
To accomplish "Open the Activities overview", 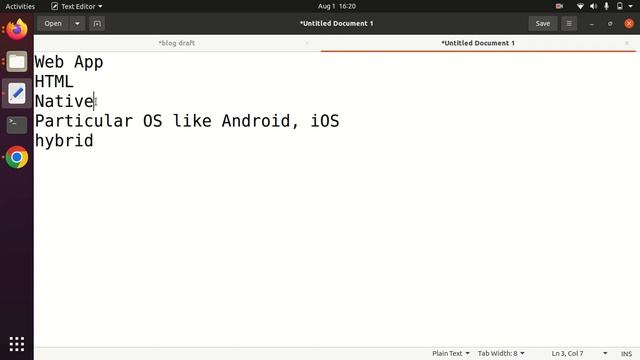I will [20, 6].
